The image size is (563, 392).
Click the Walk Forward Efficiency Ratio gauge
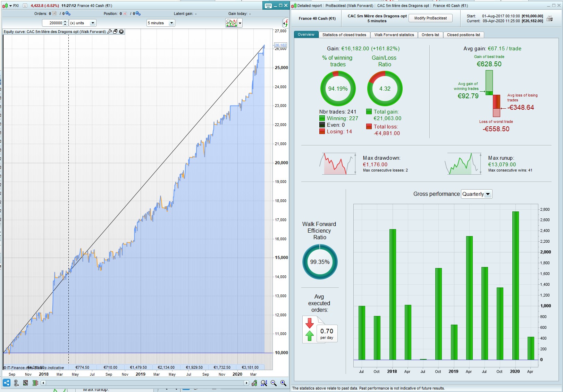tap(320, 262)
